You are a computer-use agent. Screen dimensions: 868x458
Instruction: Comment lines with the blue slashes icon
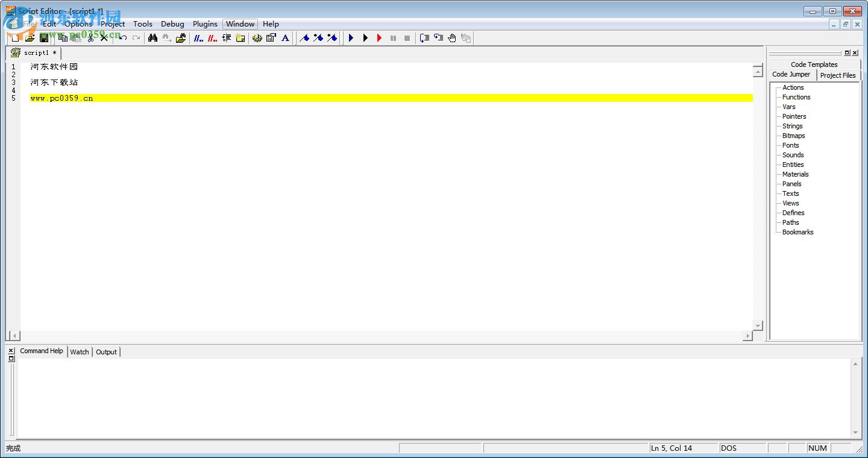(x=198, y=38)
